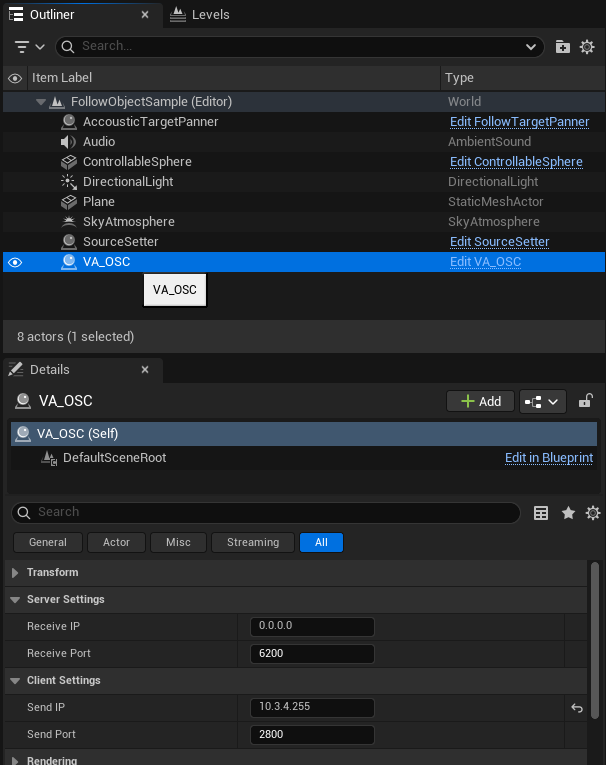Click Edit in Blueprint link

click(549, 458)
